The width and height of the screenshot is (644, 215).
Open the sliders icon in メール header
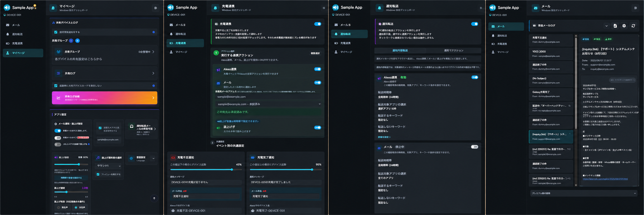(635, 8)
